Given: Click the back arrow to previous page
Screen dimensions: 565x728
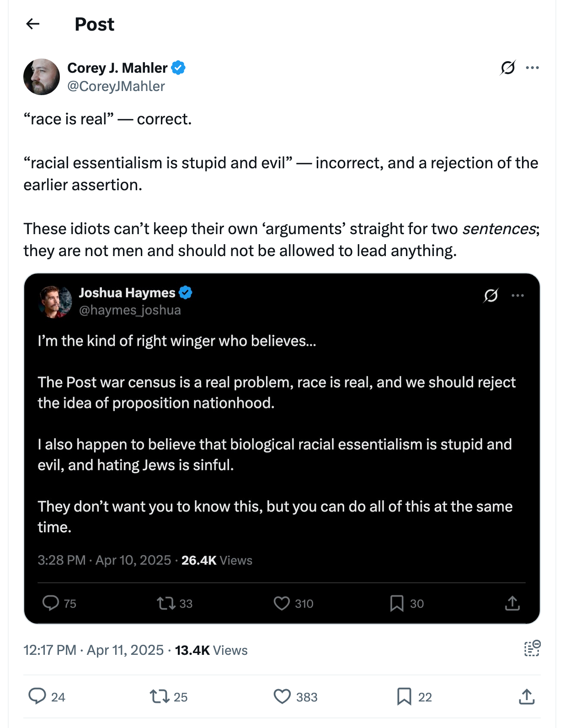Looking at the screenshot, I should (33, 24).
